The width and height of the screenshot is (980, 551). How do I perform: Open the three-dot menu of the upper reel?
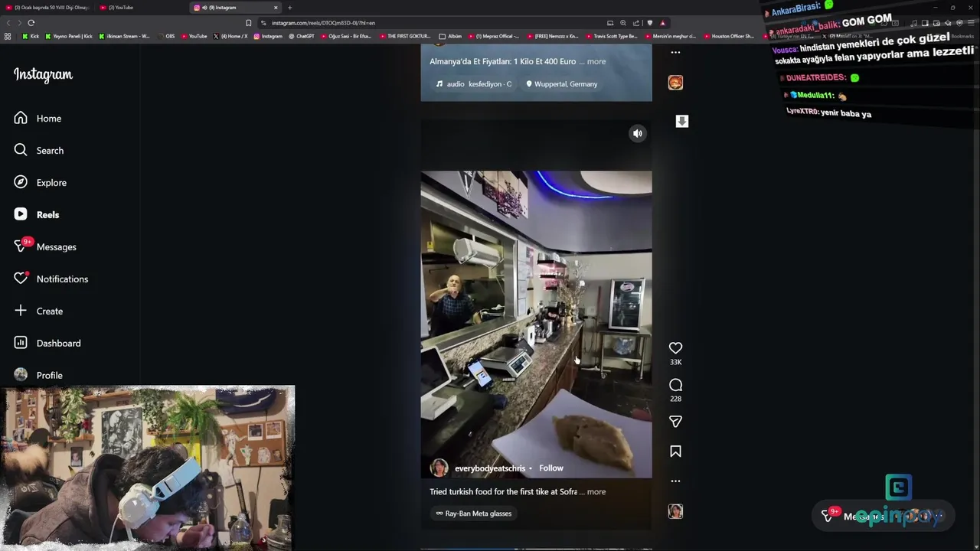675,52
